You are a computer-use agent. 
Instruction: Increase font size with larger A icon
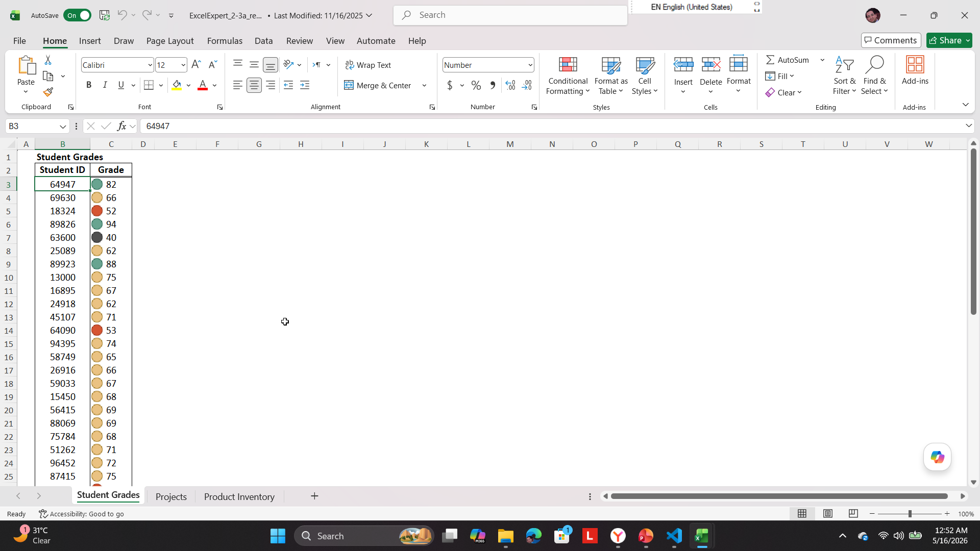[x=196, y=65]
